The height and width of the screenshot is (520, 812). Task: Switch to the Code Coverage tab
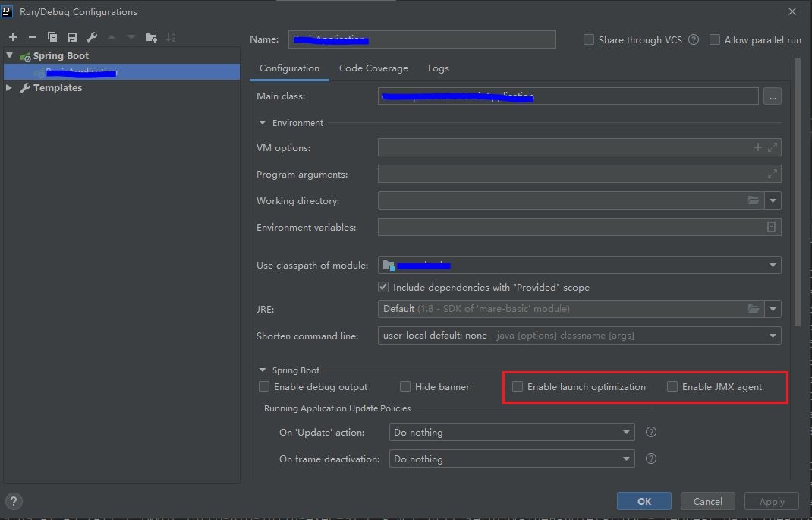point(373,68)
